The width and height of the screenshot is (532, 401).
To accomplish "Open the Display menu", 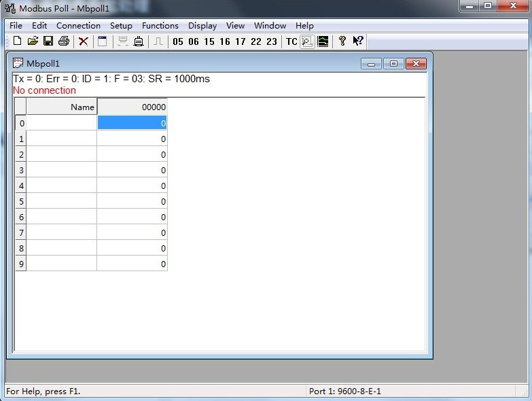I will pos(202,25).
